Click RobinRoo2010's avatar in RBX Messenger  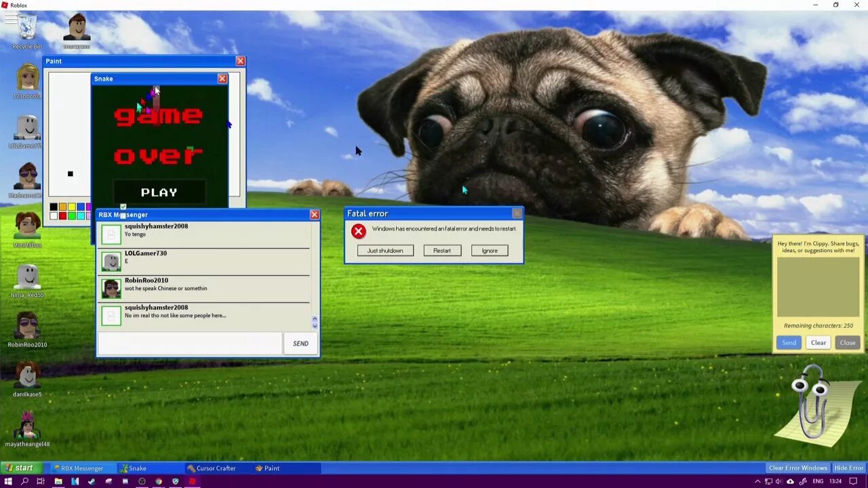point(111,289)
